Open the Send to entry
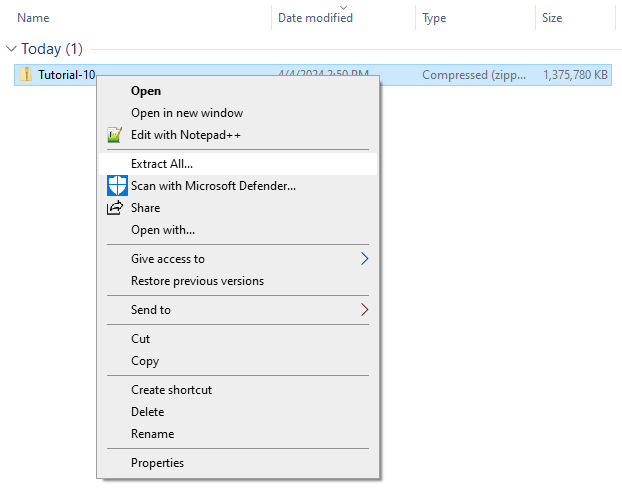The width and height of the screenshot is (622, 504). pos(238,309)
